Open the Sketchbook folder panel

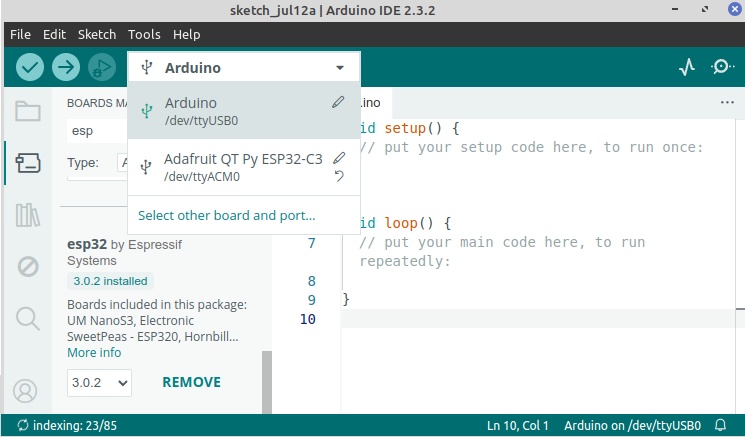point(28,110)
